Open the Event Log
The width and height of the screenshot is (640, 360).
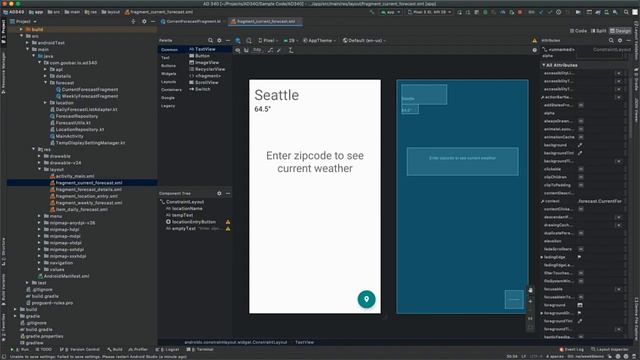tap(571, 349)
